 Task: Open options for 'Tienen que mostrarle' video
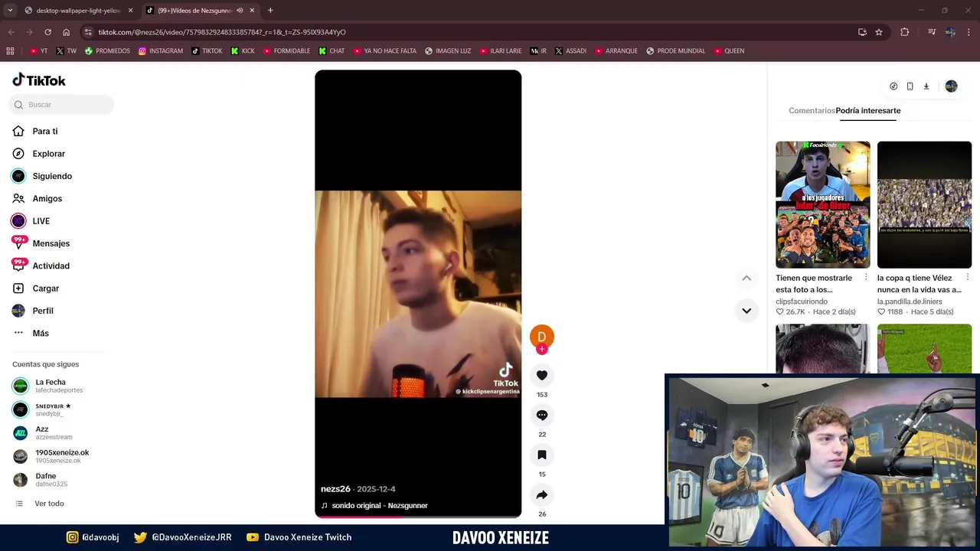tap(866, 277)
